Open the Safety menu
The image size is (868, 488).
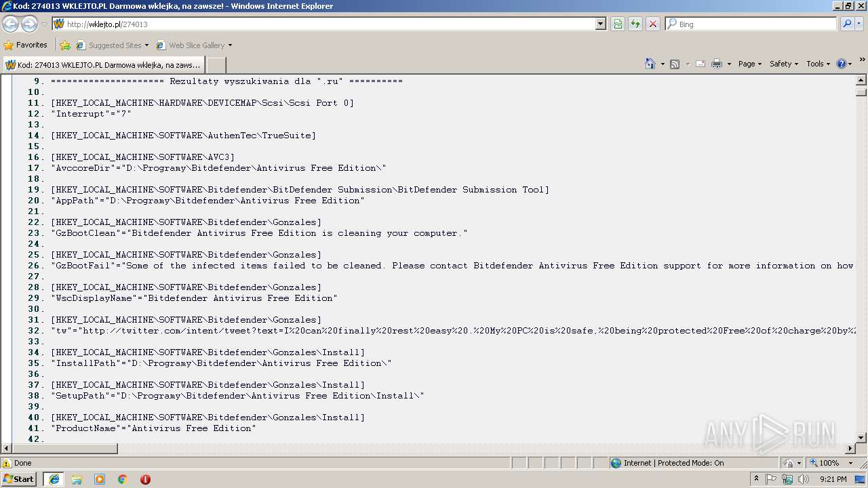[784, 64]
